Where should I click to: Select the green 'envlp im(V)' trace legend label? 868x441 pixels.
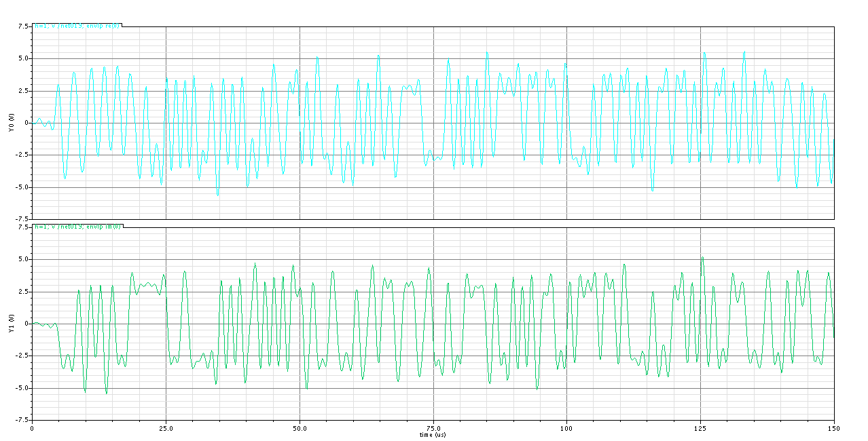click(x=77, y=227)
